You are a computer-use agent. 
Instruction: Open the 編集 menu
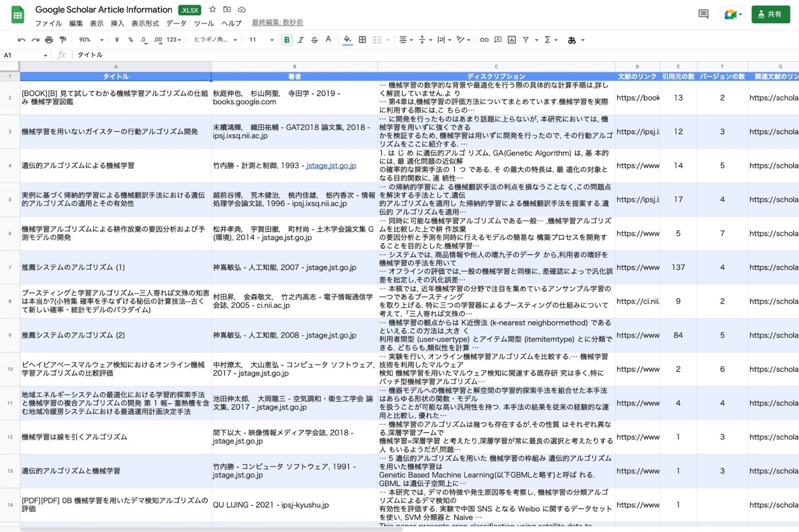(76, 23)
